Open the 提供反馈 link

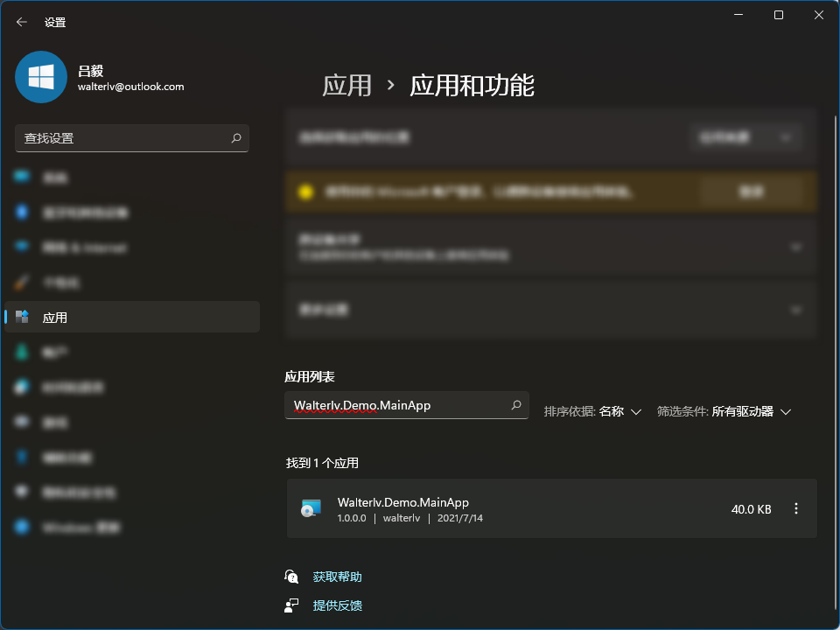pyautogui.click(x=337, y=605)
